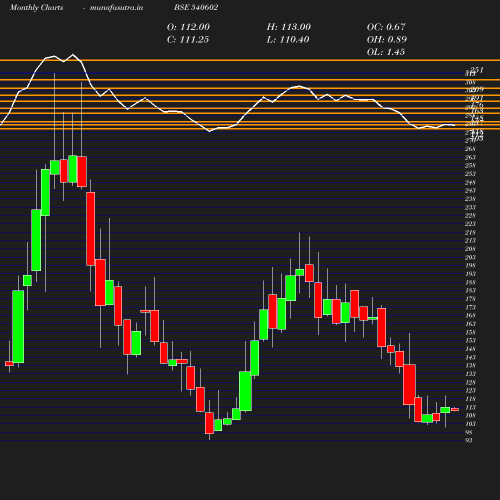Click the 203 price axis label

click(x=470, y=257)
